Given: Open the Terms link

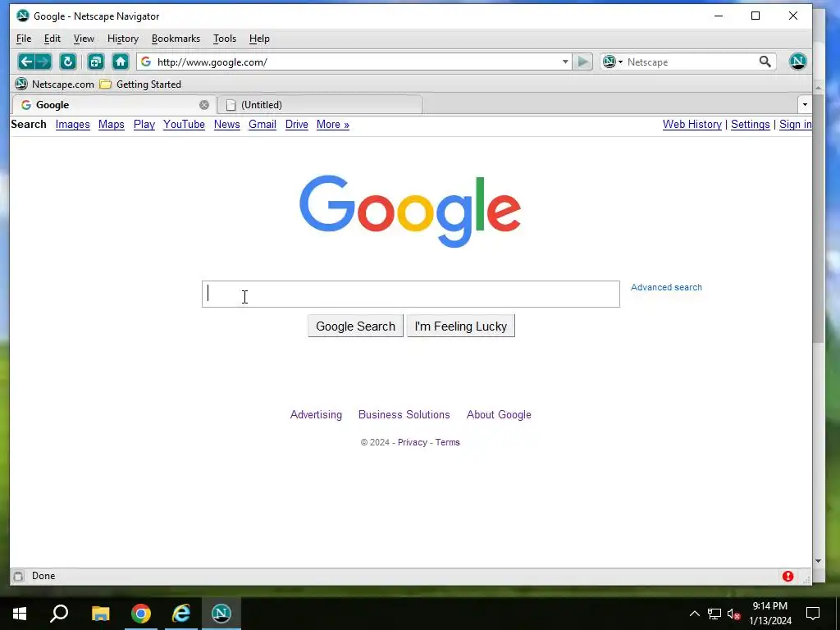Looking at the screenshot, I should [x=447, y=442].
